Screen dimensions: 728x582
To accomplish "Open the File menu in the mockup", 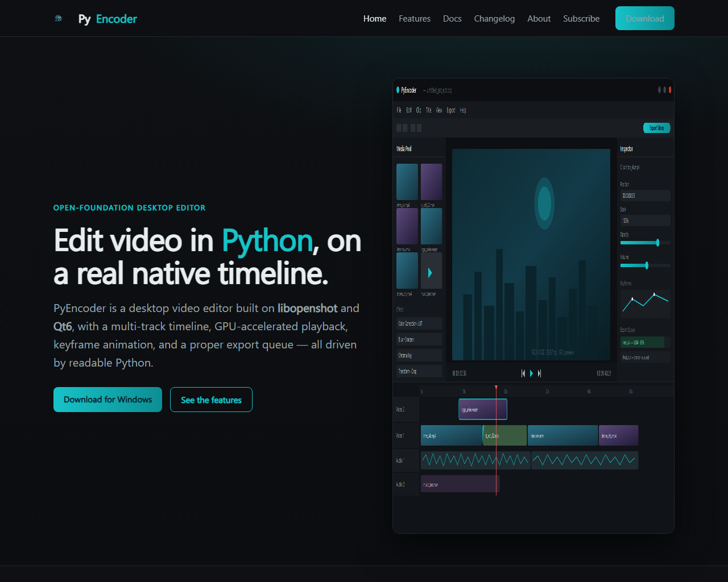I will tap(399, 110).
